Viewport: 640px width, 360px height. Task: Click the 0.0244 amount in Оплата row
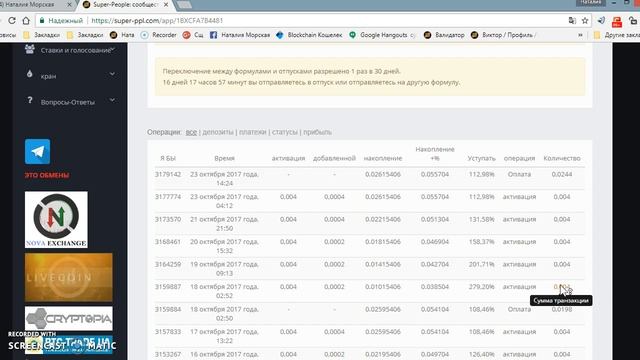[x=562, y=174]
